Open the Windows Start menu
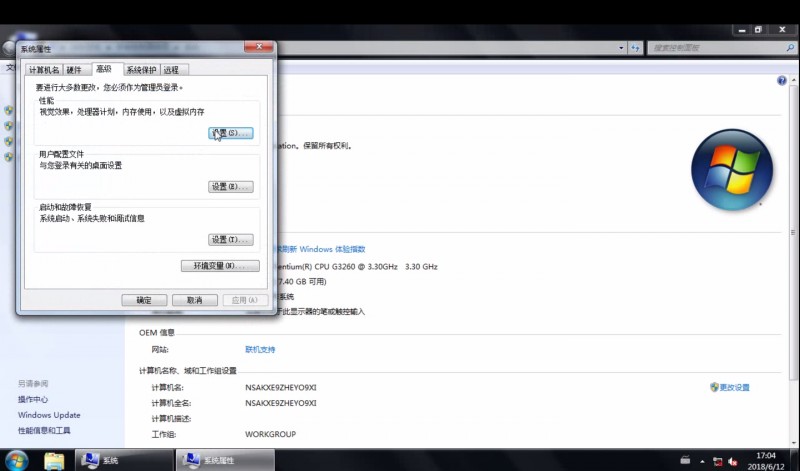Image resolution: width=800 pixels, height=471 pixels. [x=16, y=460]
